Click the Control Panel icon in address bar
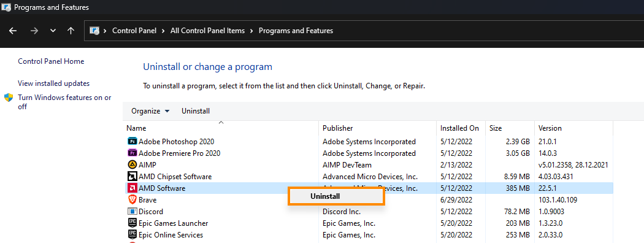The width and height of the screenshot is (644, 243). pyautogui.click(x=94, y=31)
